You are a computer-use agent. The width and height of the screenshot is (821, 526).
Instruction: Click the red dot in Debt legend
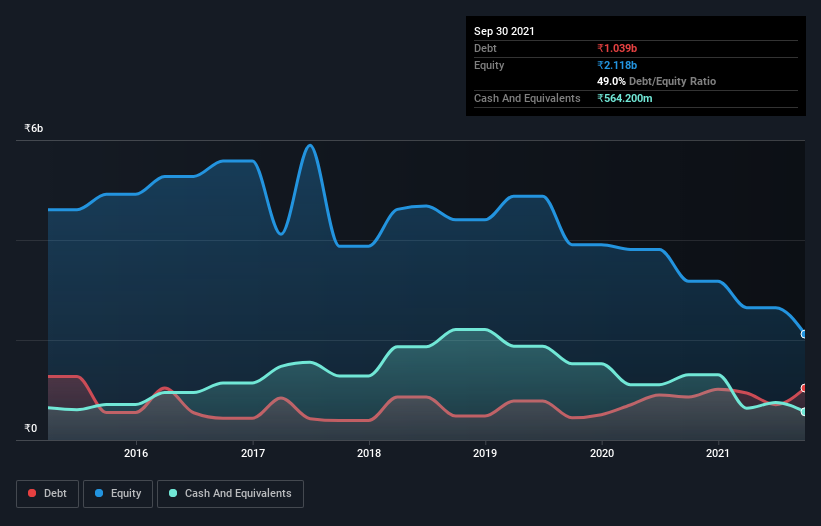tap(33, 494)
